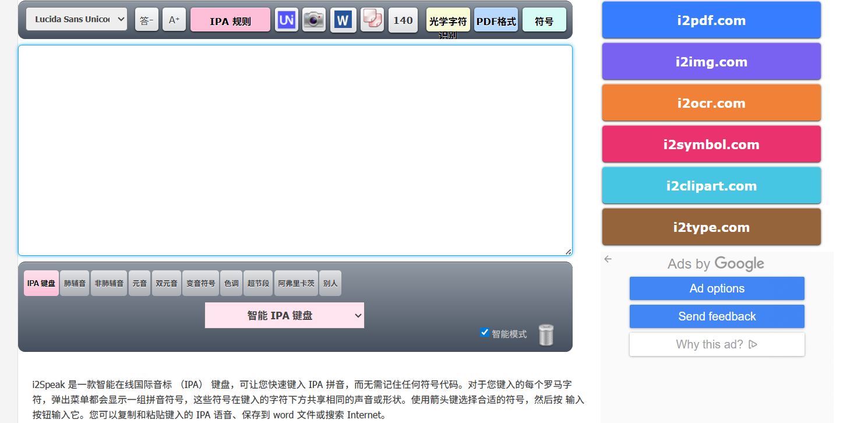The height and width of the screenshot is (423, 868).
Task: Select the IPA 键盘 tab
Action: coord(41,283)
